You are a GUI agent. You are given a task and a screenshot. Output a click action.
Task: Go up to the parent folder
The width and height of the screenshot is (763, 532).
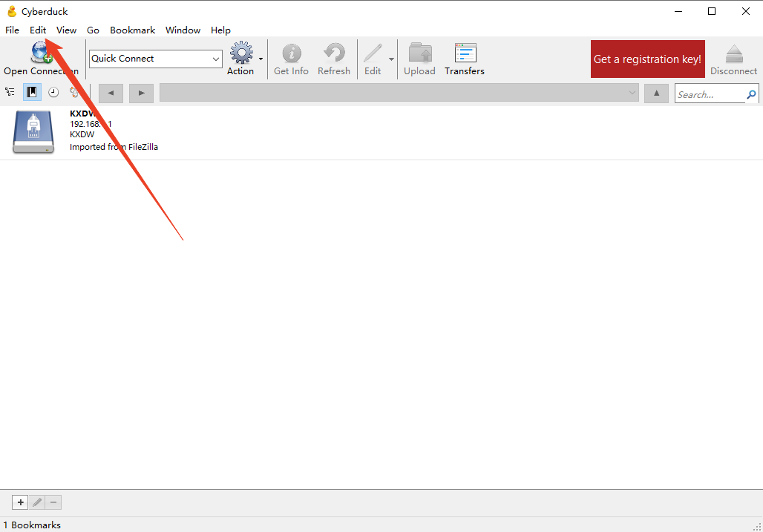(x=656, y=93)
